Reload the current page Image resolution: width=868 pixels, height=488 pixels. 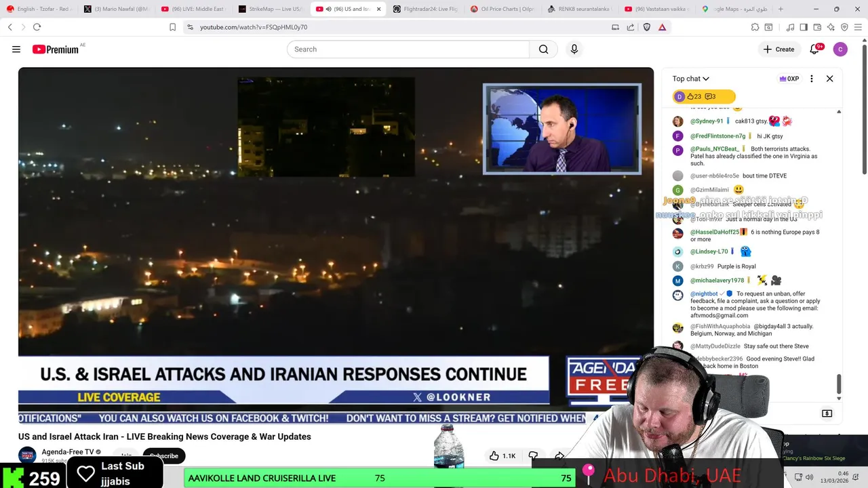37,27
